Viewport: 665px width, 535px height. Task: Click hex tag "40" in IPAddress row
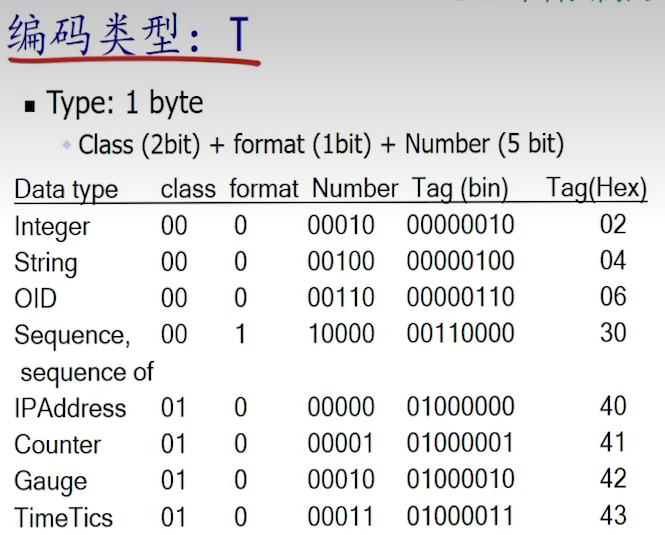click(x=613, y=406)
